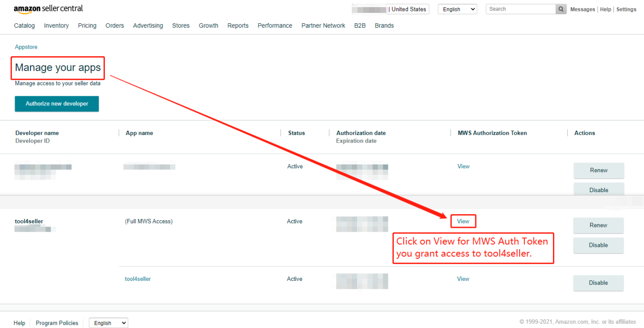This screenshot has width=644, height=328.
Task: Open the Performance menu
Action: tap(275, 26)
